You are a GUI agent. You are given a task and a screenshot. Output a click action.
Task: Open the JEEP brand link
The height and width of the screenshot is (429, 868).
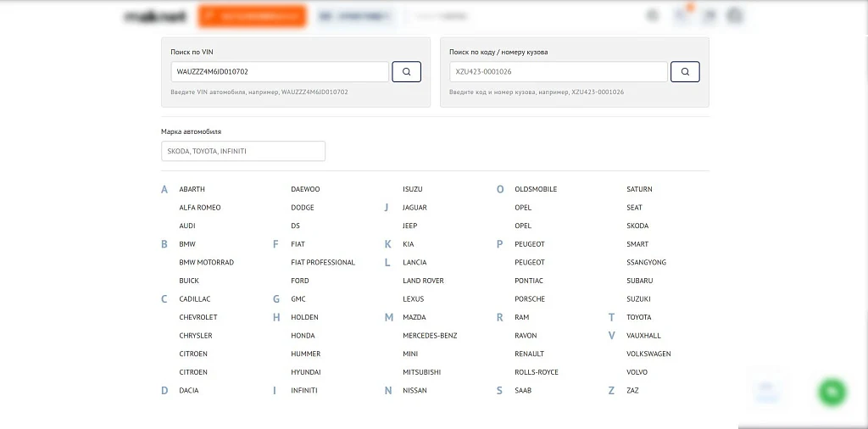click(409, 226)
